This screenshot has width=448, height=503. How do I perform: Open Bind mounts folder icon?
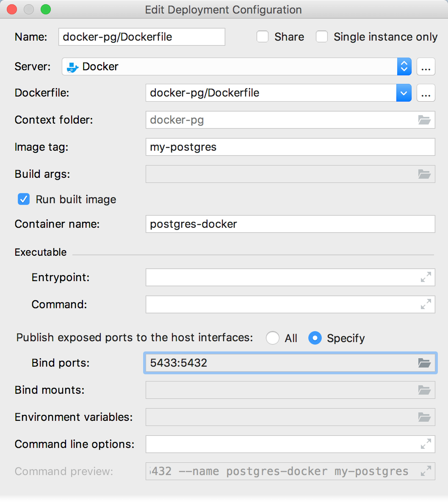tap(424, 390)
